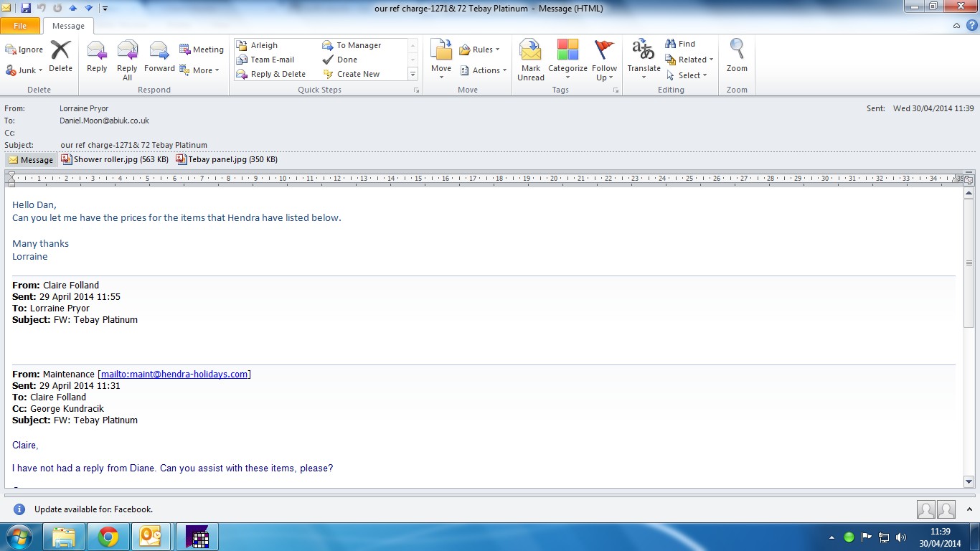Image resolution: width=980 pixels, height=551 pixels.
Task: Expand the Quick Steps gallery
Action: [x=413, y=74]
